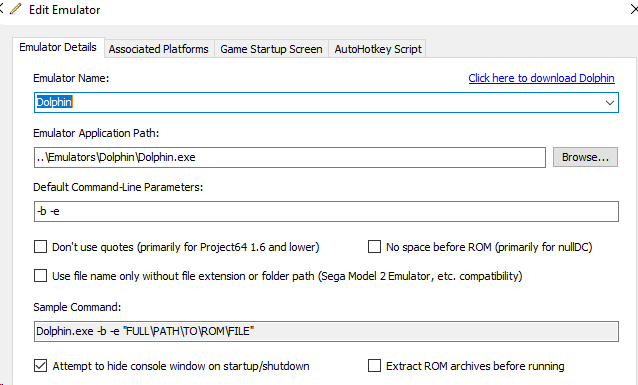Uncheck Attempt to hide console window
The image size is (638, 385).
click(40, 365)
